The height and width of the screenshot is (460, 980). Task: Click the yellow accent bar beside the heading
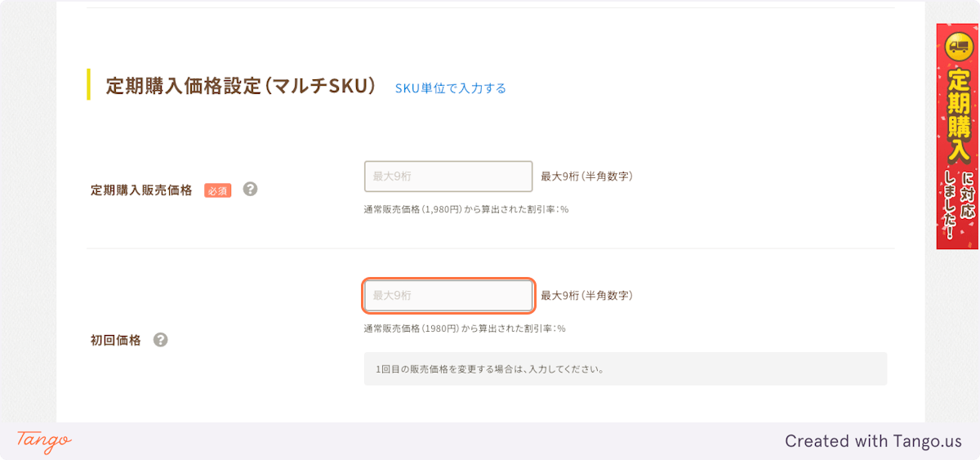point(88,85)
